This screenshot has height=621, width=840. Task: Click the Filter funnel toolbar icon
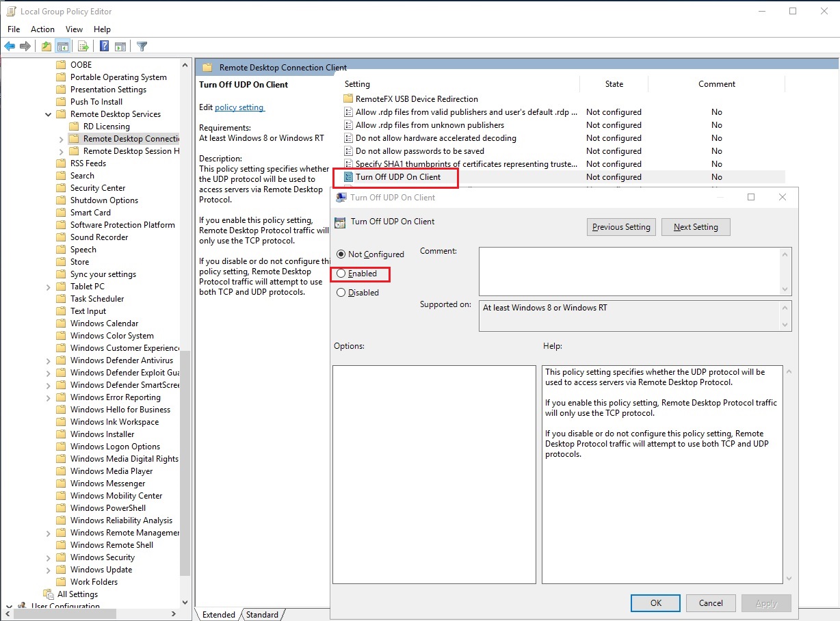click(x=142, y=47)
